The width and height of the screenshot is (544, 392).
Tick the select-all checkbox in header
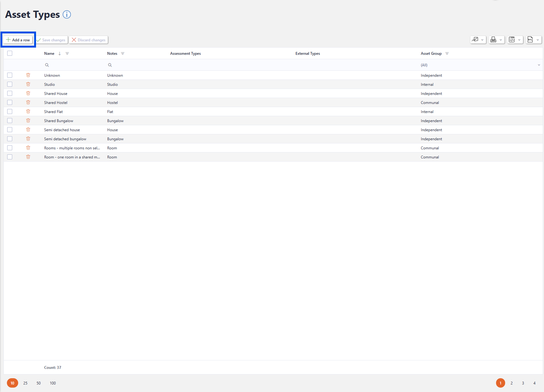(10, 53)
